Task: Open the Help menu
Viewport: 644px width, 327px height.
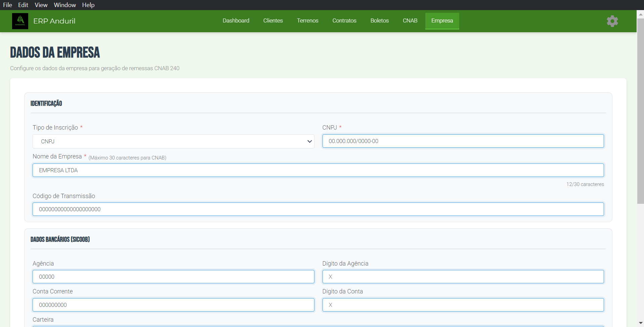Action: click(x=88, y=5)
